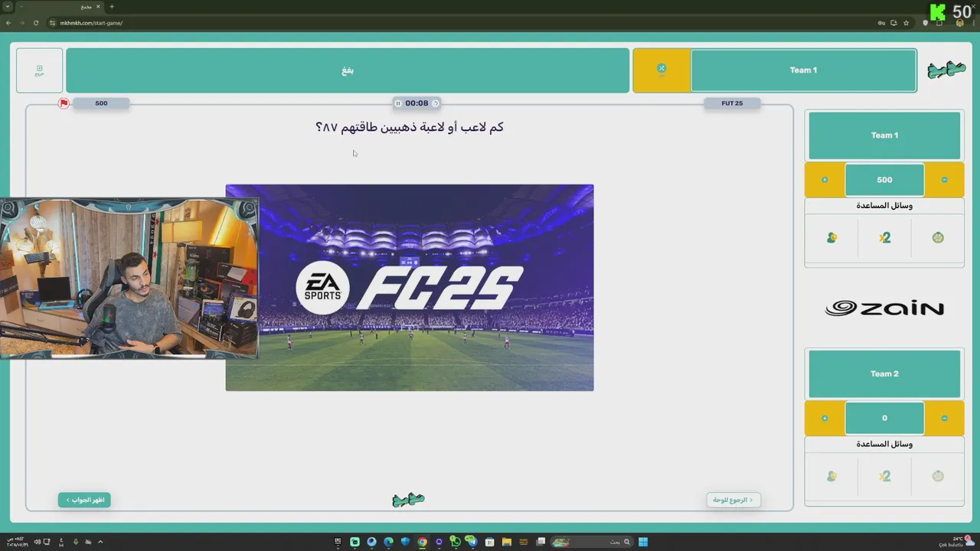Subtract points from Team 1 with minus
980x551 pixels.
[944, 180]
